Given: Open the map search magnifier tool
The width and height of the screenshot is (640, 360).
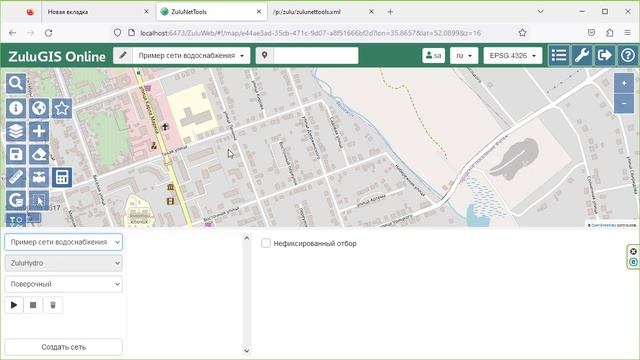Looking at the screenshot, I should pyautogui.click(x=16, y=83).
